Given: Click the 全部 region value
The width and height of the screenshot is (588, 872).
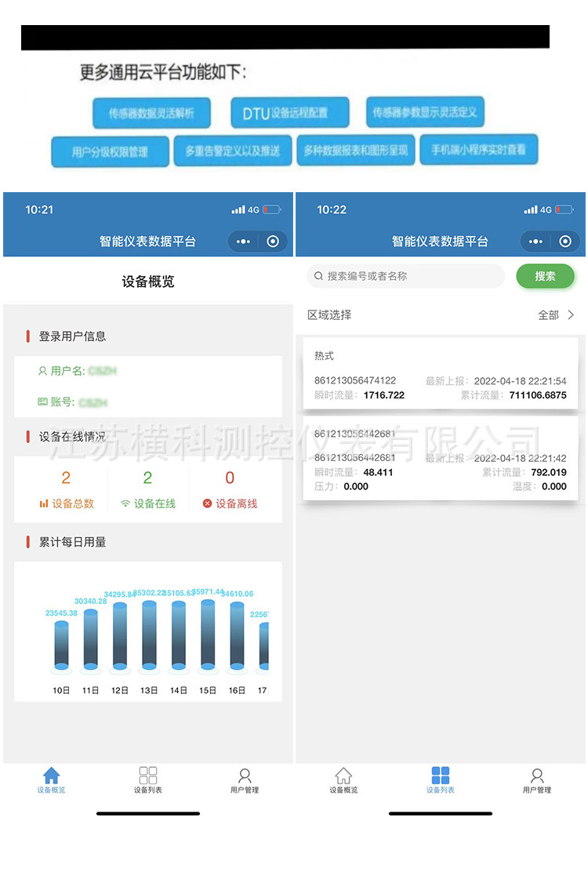Looking at the screenshot, I should tap(548, 314).
